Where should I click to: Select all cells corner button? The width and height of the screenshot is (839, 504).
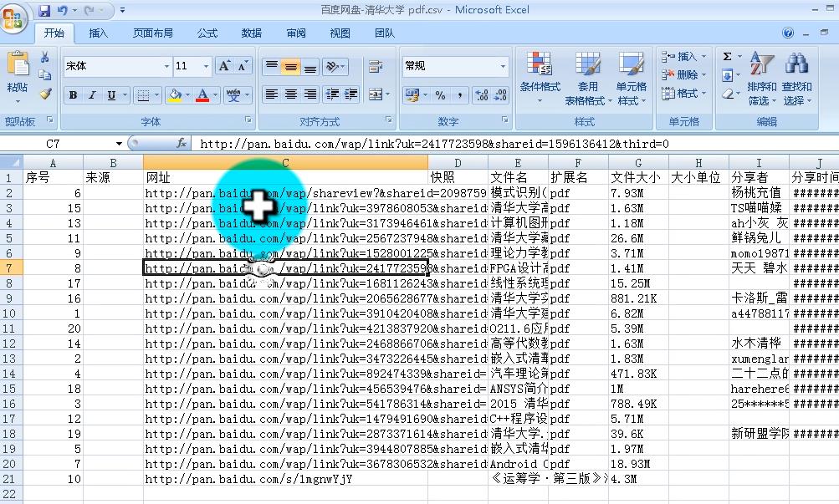point(11,162)
